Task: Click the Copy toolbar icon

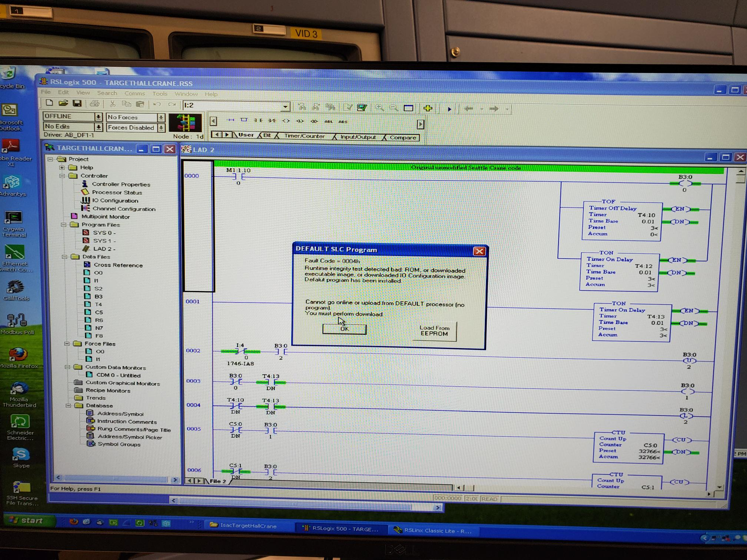Action: click(x=126, y=104)
